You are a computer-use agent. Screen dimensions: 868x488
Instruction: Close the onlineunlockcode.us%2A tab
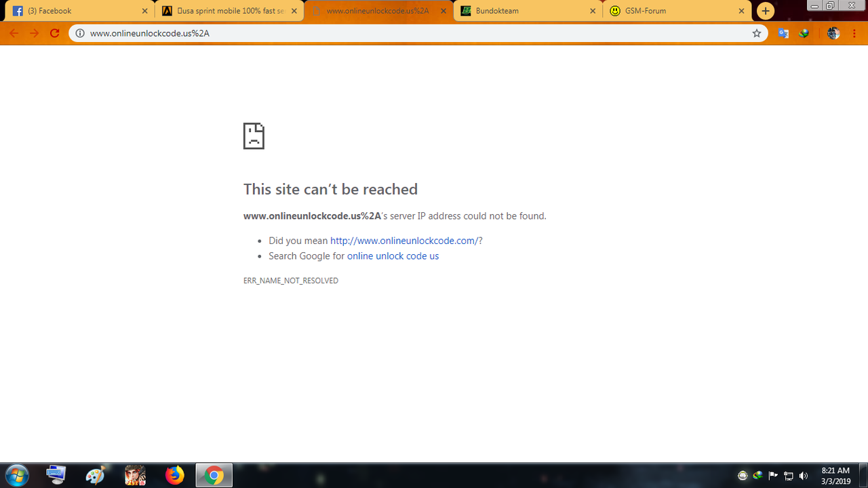(x=443, y=11)
